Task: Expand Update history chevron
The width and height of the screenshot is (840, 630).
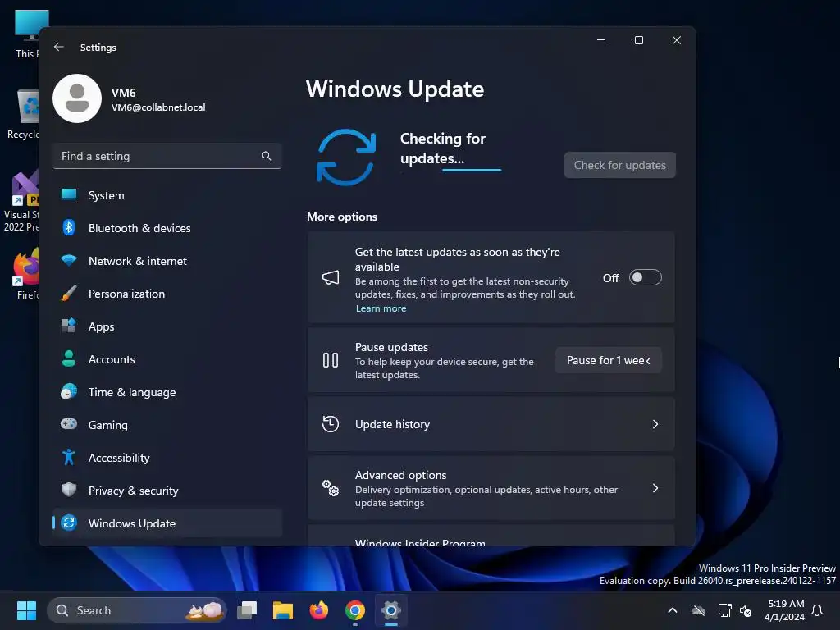Action: point(655,424)
